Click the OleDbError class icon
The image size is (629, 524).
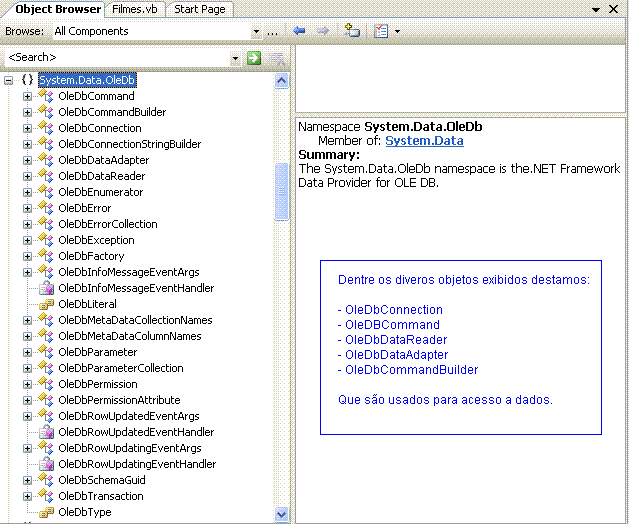coord(46,208)
